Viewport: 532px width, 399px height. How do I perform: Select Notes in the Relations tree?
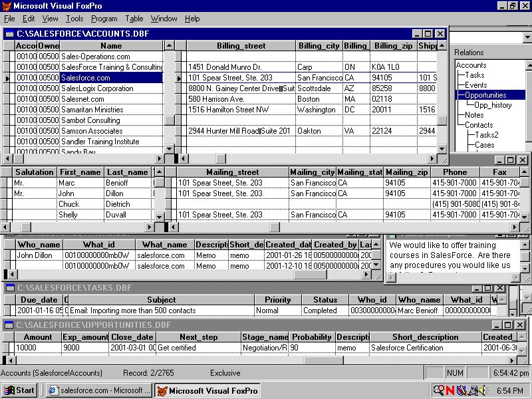coord(474,114)
